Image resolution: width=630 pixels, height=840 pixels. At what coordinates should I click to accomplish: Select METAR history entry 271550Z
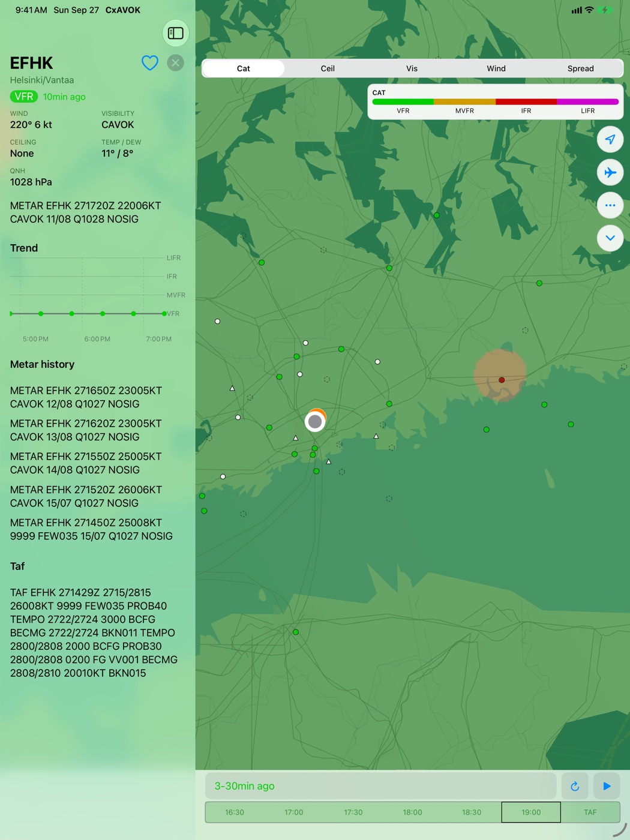pos(86,463)
